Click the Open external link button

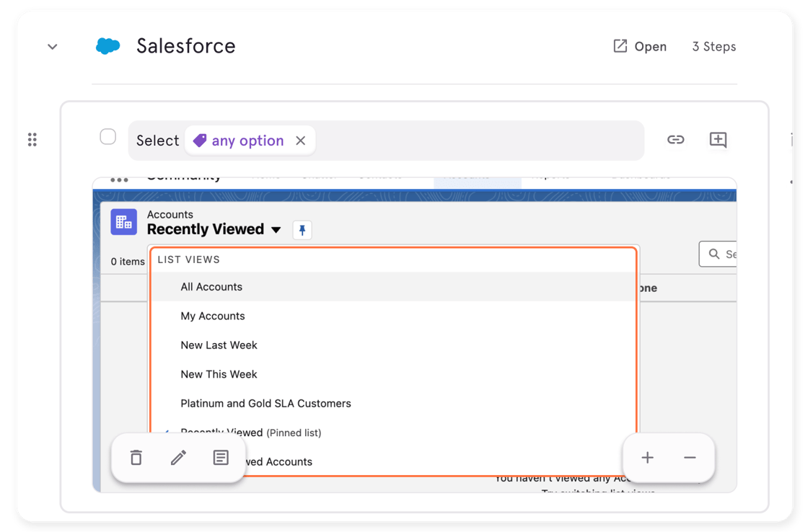639,46
